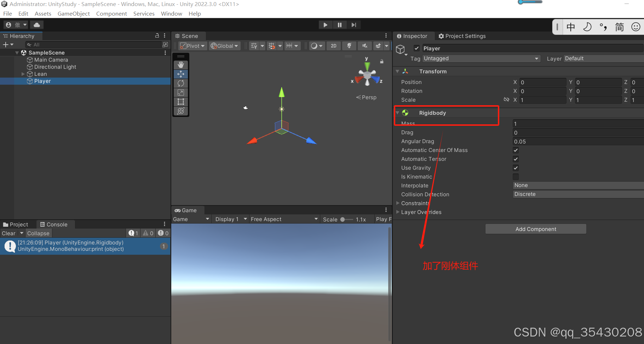Screen dimensions: 644x344
Task: Select the Rect Transform tool
Action: (181, 102)
